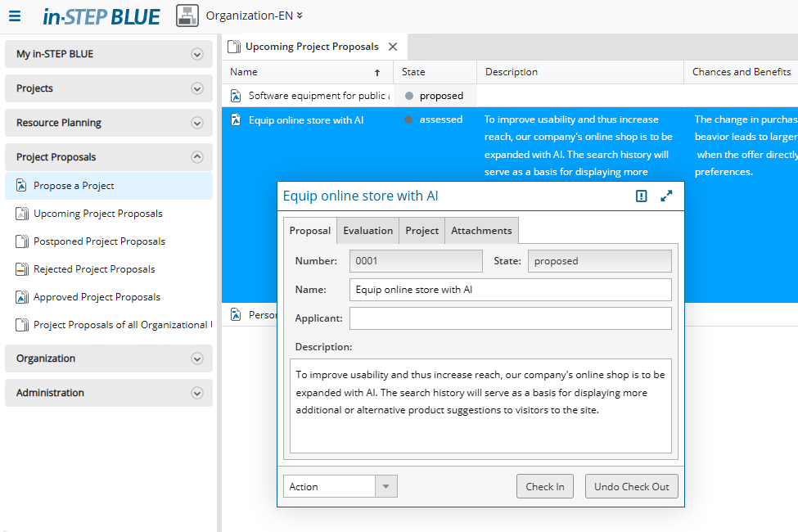
Task: Open Approved Project Proposals list
Action: (x=97, y=297)
